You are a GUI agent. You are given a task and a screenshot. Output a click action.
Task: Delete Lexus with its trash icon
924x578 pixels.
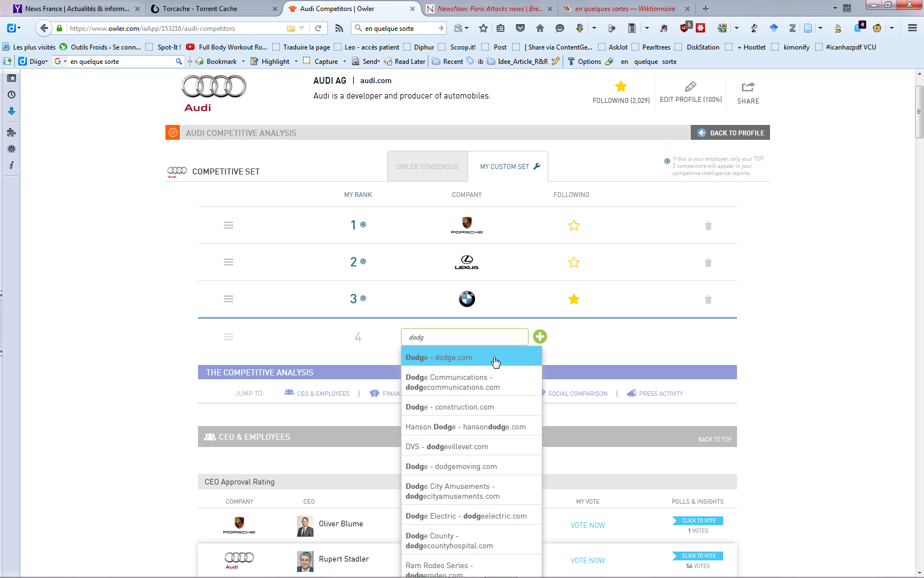[708, 263]
